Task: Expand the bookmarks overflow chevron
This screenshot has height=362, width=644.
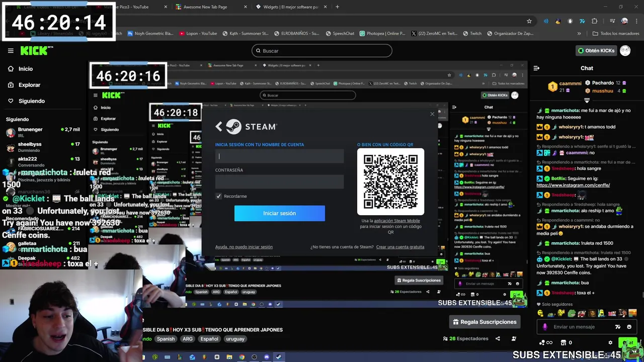Action: (x=579, y=34)
